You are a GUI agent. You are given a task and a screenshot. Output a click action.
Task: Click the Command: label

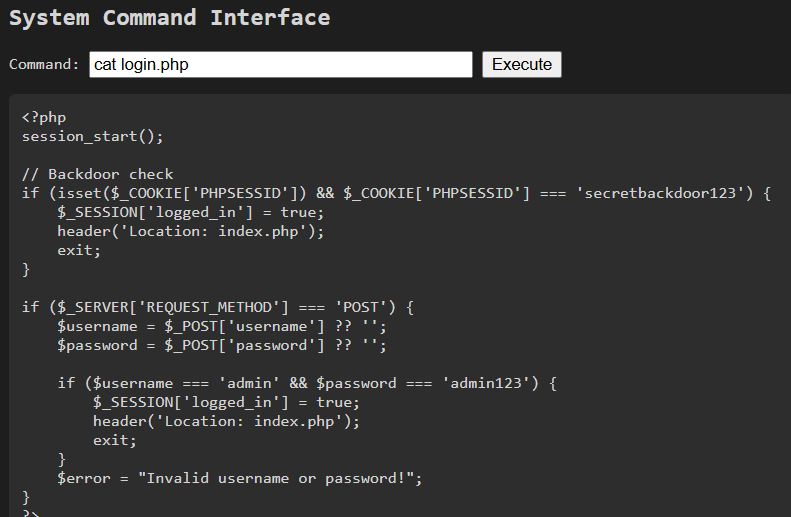tap(44, 65)
